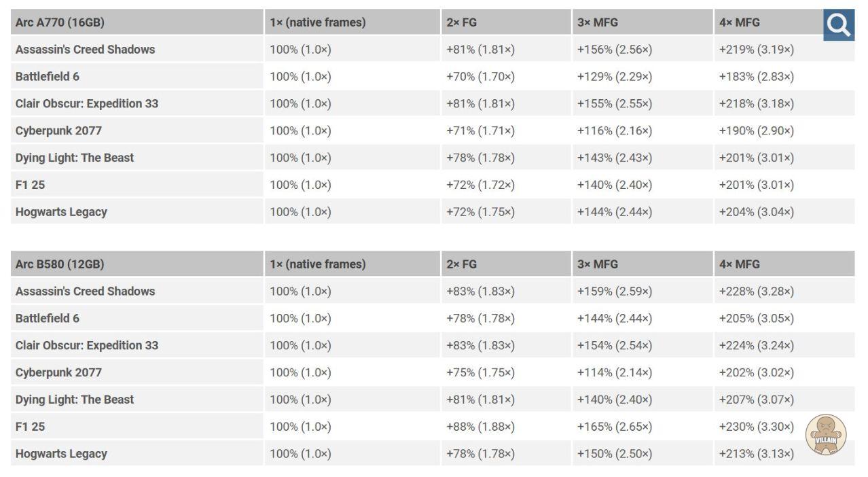868x477 pixels.
Task: Click the +183% (2.83×) cell
Action: (756, 77)
